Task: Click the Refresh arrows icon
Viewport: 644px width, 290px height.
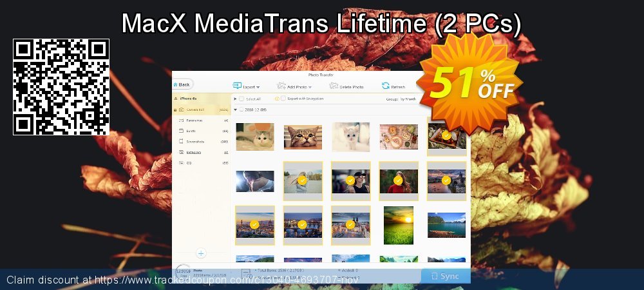Action: 385,86
